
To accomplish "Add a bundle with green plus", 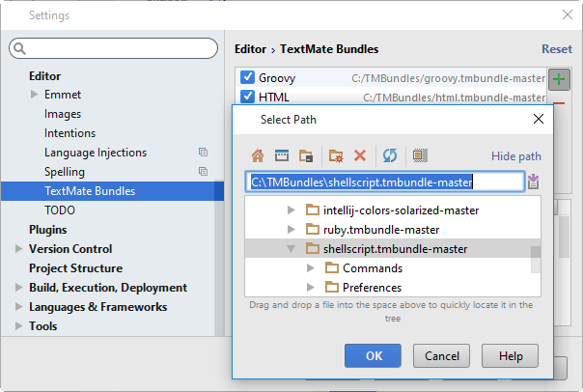I will pos(559,79).
